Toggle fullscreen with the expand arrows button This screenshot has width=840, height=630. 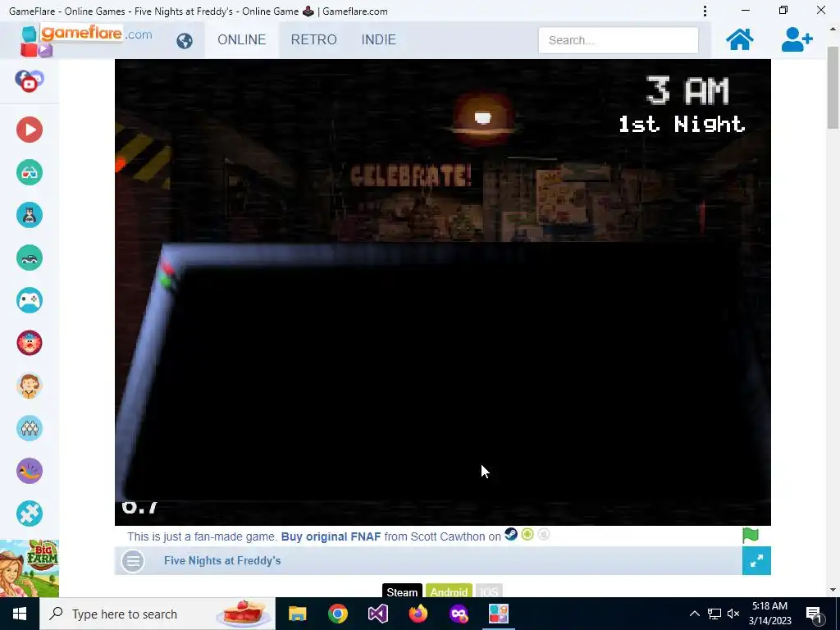(x=756, y=561)
